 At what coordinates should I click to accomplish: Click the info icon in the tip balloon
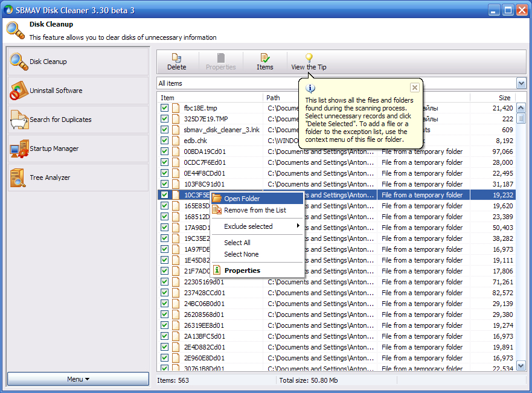(310, 89)
